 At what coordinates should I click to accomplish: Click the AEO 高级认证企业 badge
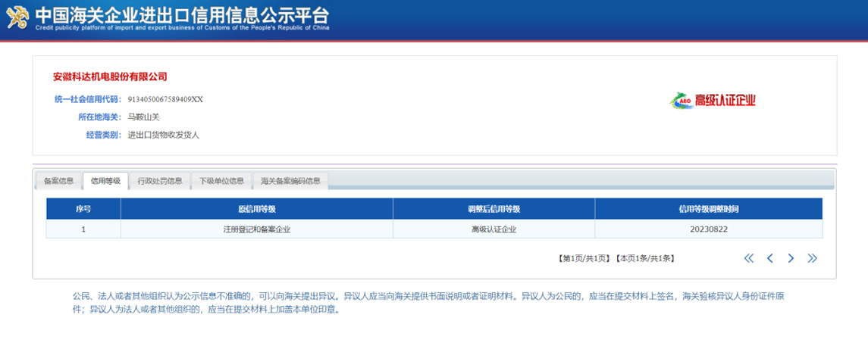(713, 101)
